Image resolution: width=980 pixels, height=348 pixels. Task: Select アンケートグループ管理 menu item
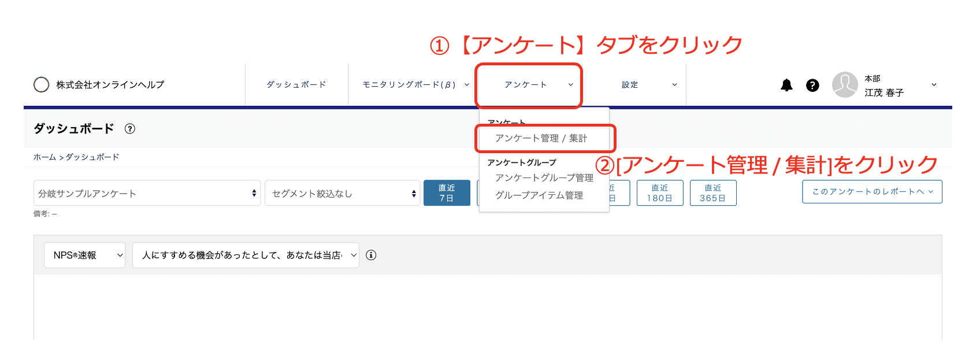click(x=544, y=177)
